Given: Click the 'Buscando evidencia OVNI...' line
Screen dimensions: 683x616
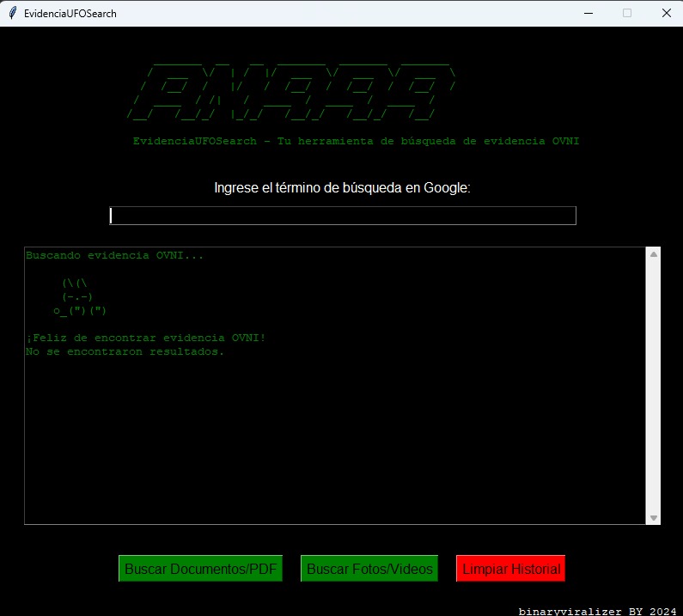Looking at the screenshot, I should (114, 255).
